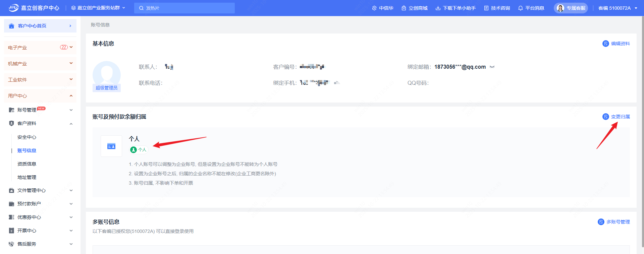The height and width of the screenshot is (254, 644).
Task: Click the 优惠券中心 coupon icon
Action: [x=11, y=217]
